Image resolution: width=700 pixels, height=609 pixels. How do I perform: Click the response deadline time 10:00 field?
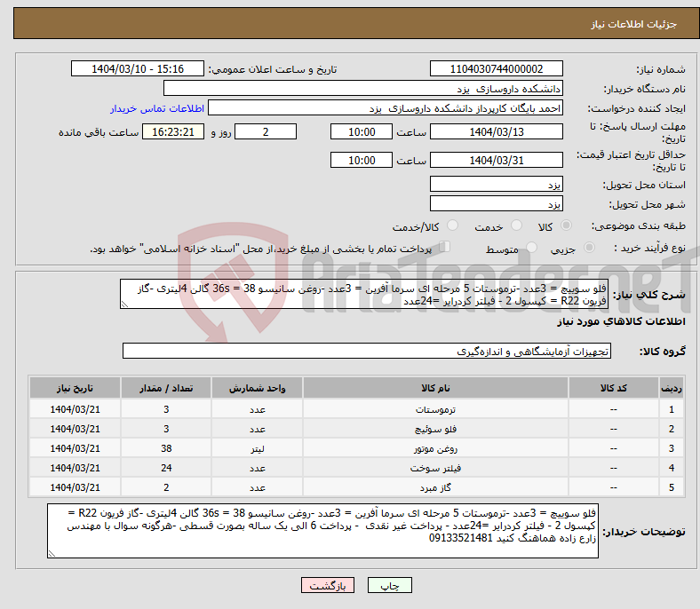click(362, 132)
